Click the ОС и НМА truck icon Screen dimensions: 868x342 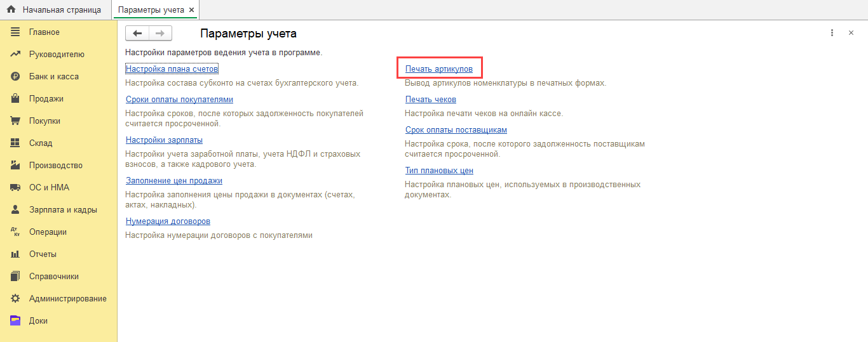tap(15, 187)
